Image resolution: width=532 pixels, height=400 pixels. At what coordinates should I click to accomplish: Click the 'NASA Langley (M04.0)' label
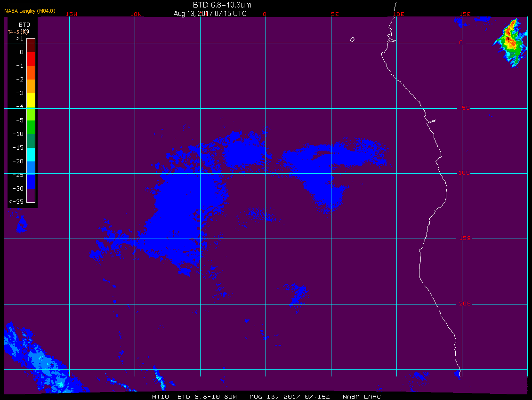pos(30,11)
